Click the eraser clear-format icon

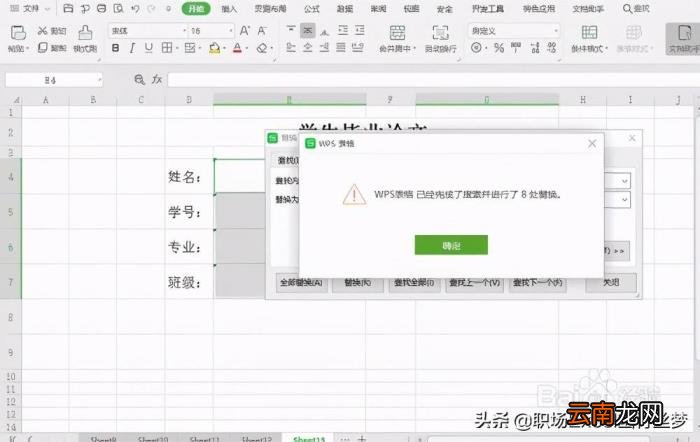262,48
